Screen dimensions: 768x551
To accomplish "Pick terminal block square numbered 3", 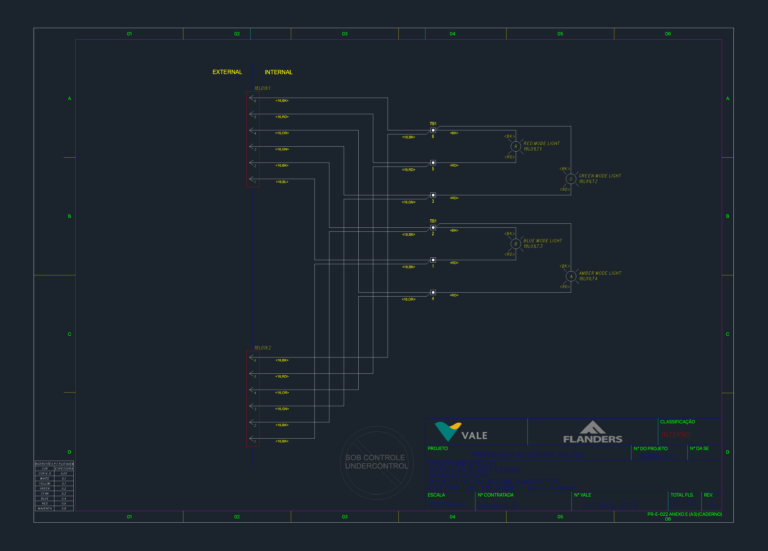I will point(433,195).
